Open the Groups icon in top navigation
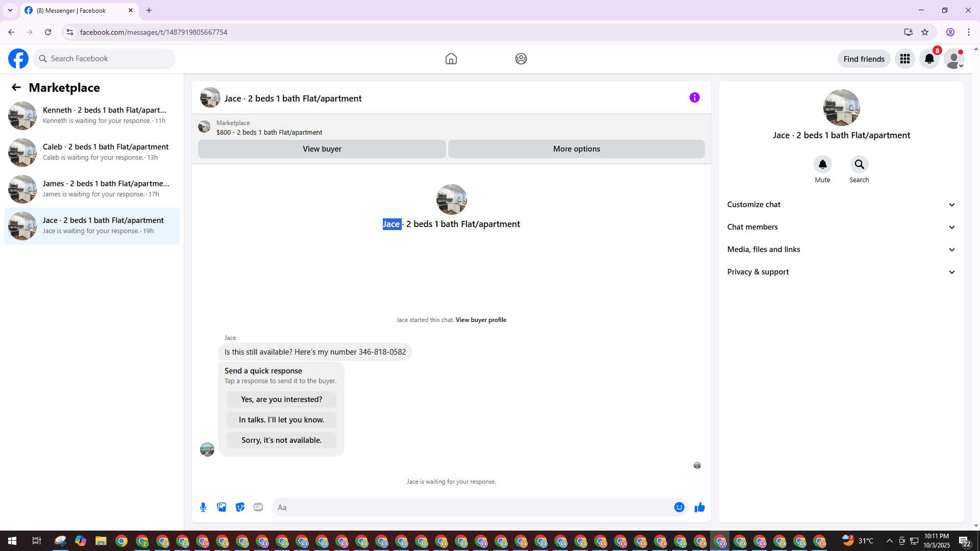This screenshot has height=551, width=980. pyautogui.click(x=521, y=59)
